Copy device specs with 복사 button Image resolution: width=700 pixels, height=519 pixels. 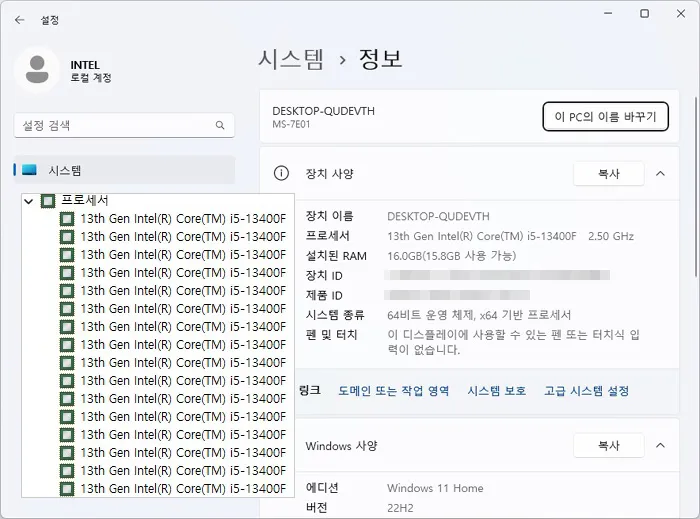pyautogui.click(x=609, y=174)
